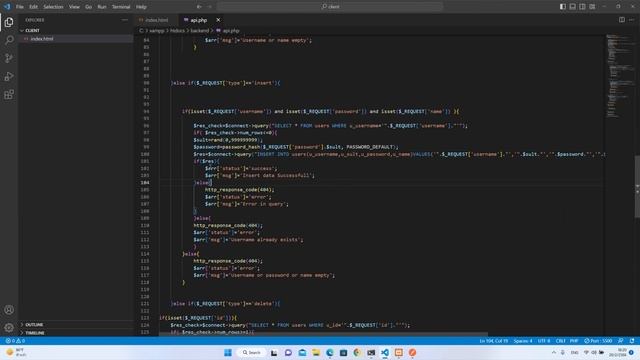Open the Go menu
Image resolution: width=640 pixels, height=360 pixels.
pyautogui.click(x=89, y=7)
